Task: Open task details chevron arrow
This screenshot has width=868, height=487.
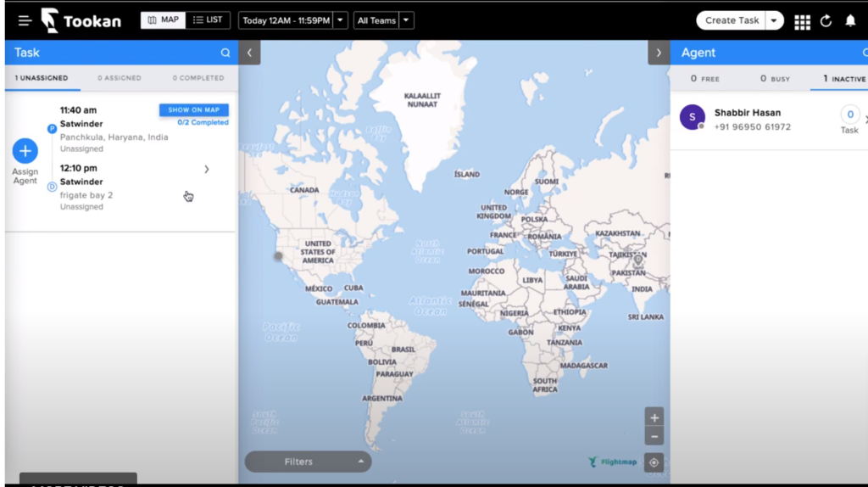Action: 207,169
